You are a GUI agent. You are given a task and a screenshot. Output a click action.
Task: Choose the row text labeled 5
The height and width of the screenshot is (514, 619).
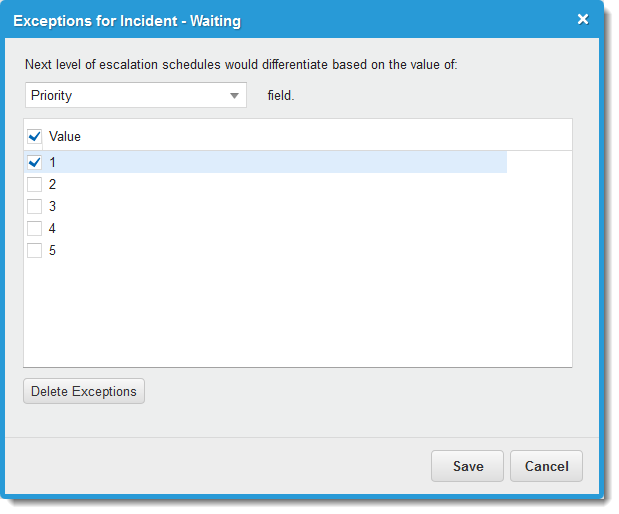(53, 250)
